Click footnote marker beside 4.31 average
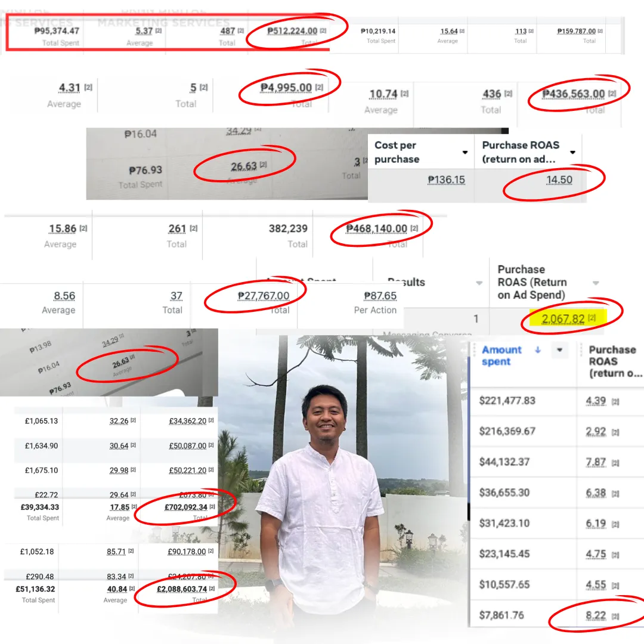Screen dimensions: 644x644 (88, 87)
